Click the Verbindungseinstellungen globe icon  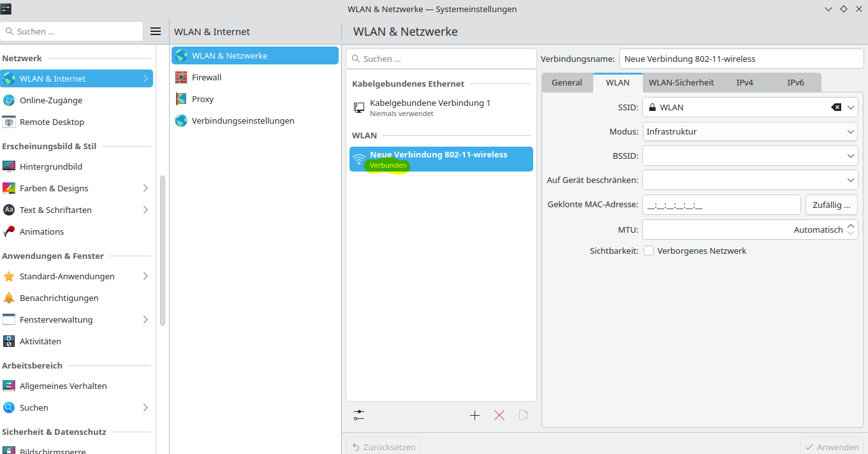180,120
